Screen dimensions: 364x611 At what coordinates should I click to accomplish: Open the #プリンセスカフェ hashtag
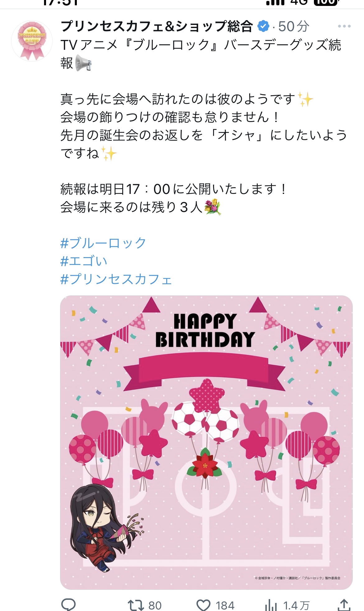pyautogui.click(x=116, y=279)
